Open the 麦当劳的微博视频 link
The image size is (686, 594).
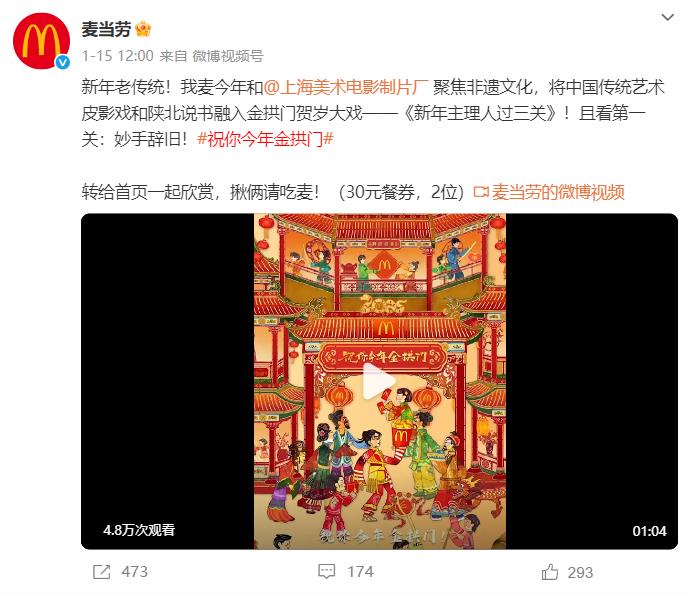558,192
